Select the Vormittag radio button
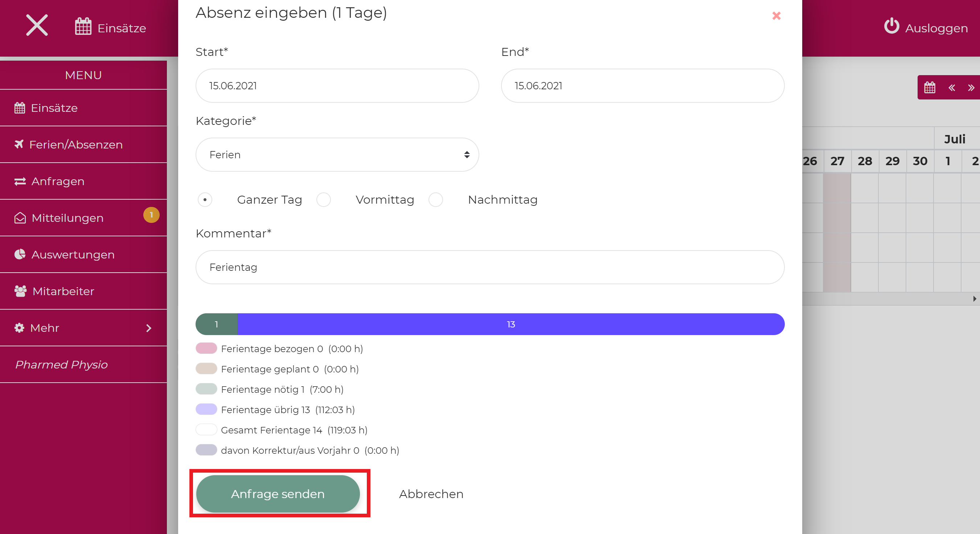 click(323, 199)
